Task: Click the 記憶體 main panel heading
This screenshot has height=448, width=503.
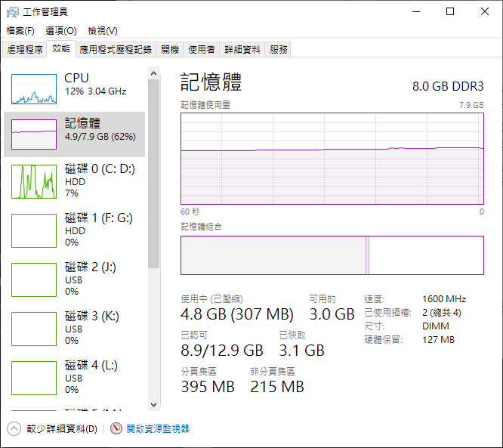Action: 211,82
